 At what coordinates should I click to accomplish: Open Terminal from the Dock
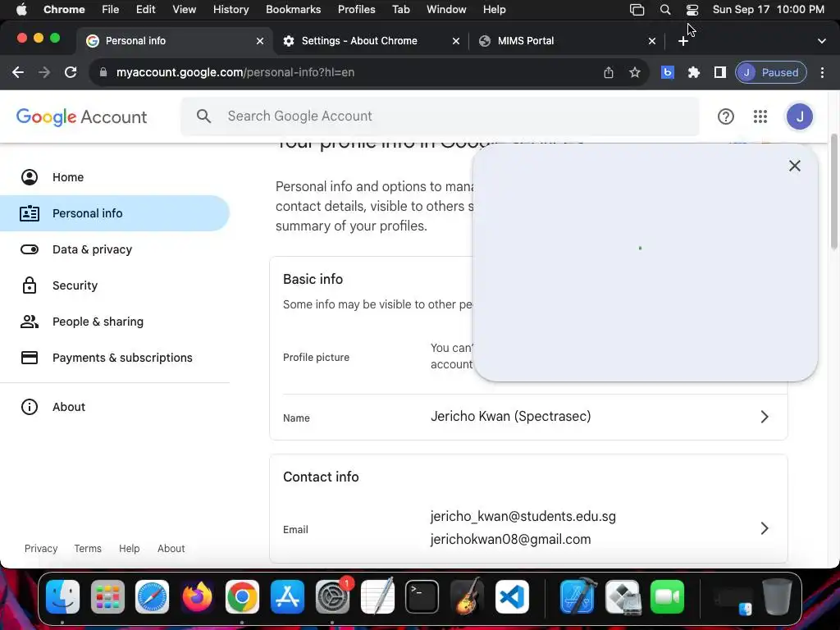pyautogui.click(x=422, y=597)
